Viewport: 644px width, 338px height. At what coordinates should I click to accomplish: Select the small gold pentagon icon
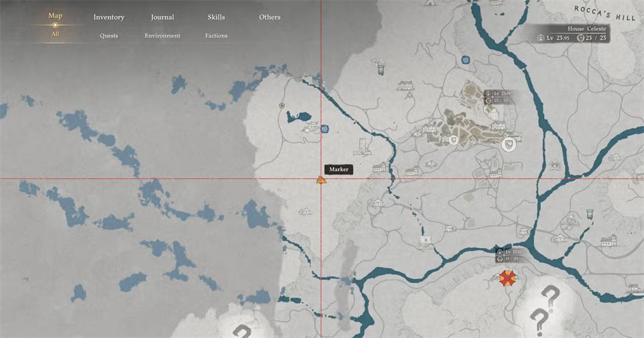tap(282, 105)
